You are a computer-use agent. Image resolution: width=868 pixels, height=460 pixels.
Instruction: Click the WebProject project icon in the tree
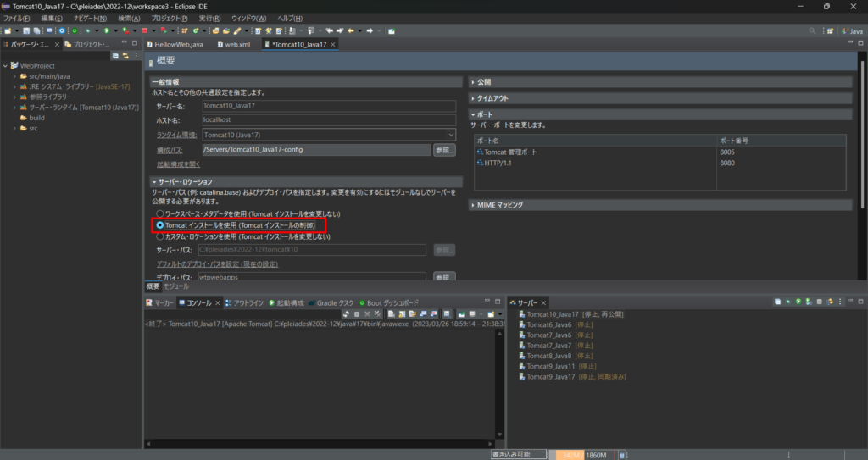click(x=15, y=65)
